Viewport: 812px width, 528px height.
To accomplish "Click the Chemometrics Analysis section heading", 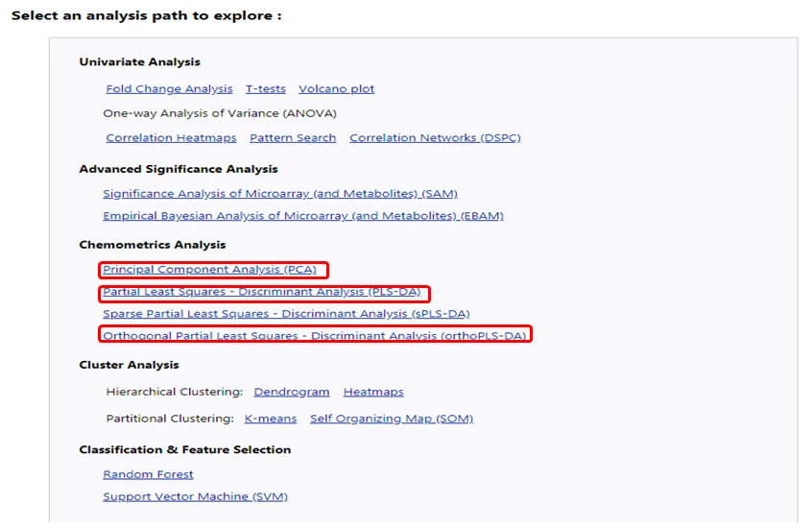I will tap(153, 245).
